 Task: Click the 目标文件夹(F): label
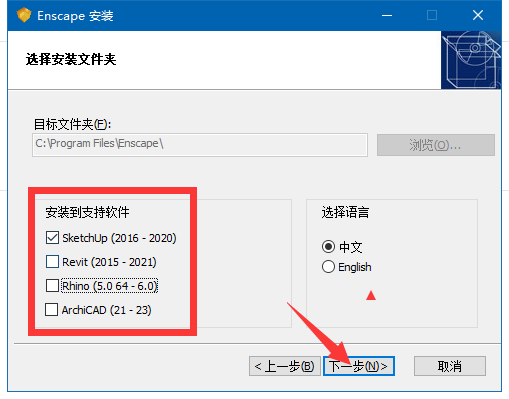tap(72, 124)
